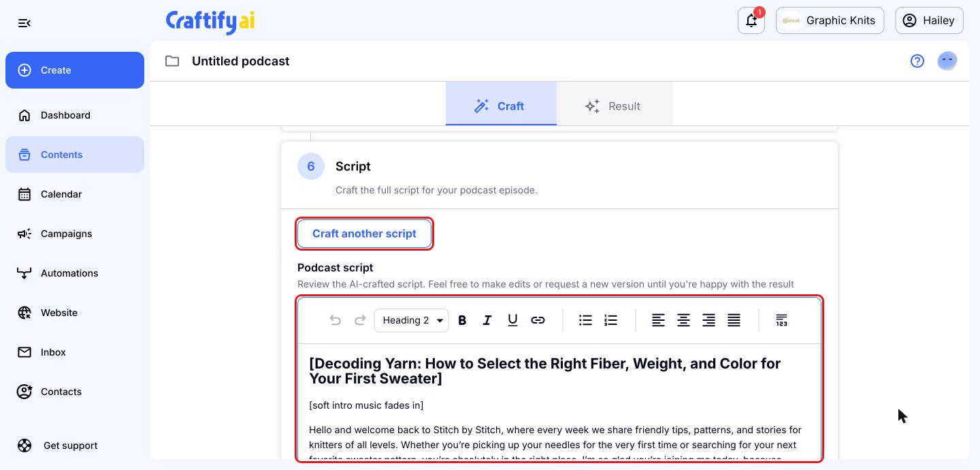The height and width of the screenshot is (470, 980).
Task: Click the Create button
Action: (x=75, y=70)
